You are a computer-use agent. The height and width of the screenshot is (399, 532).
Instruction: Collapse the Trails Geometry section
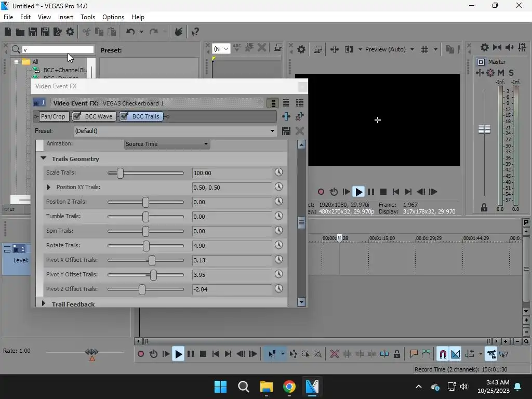[x=44, y=158]
